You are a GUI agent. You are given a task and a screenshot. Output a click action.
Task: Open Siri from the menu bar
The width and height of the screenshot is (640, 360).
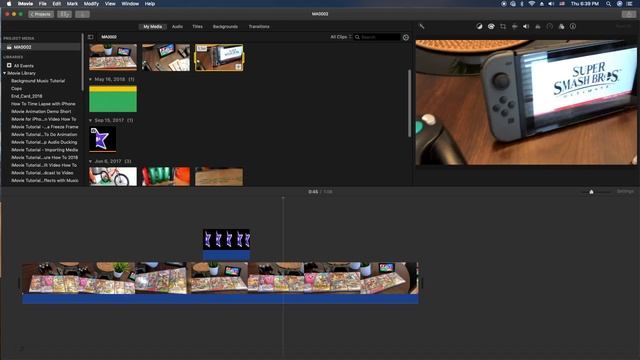pyautogui.click(x=619, y=4)
